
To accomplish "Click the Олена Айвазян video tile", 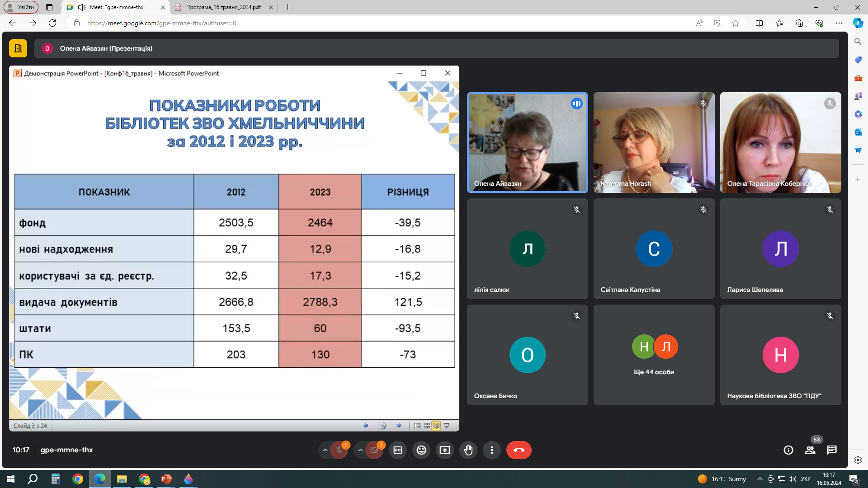I will click(527, 143).
